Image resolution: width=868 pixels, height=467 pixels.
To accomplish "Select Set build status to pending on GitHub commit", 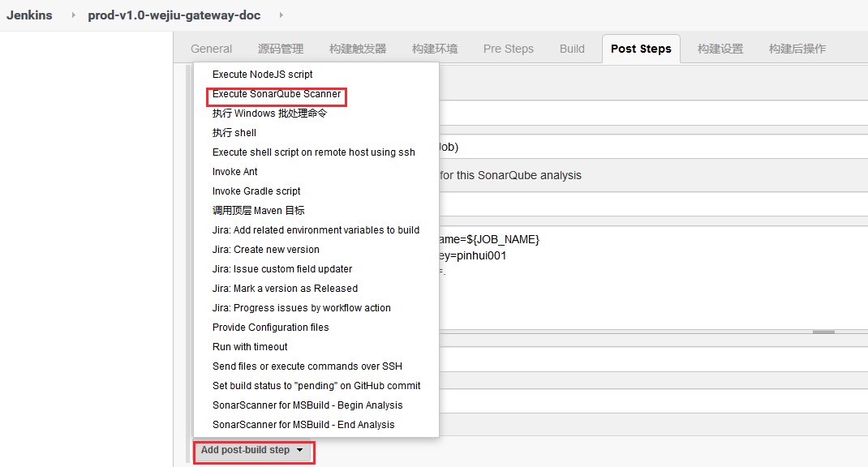I will [316, 386].
